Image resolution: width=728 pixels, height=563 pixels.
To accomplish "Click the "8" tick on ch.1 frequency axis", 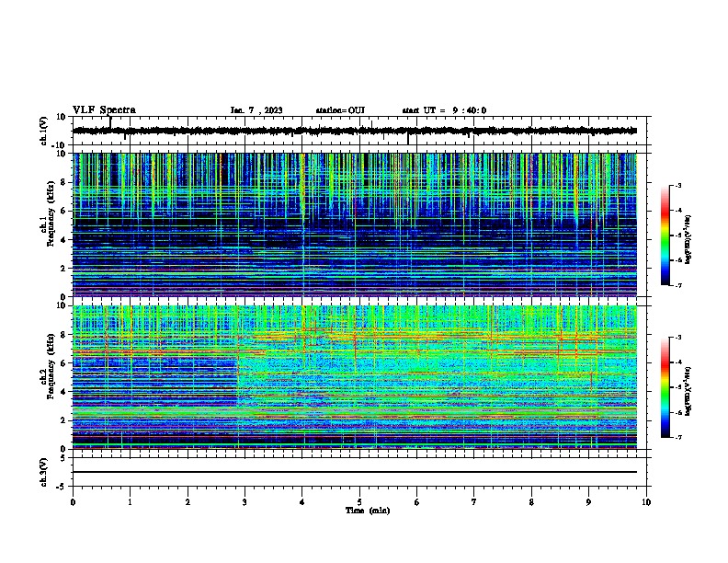I will [63, 182].
